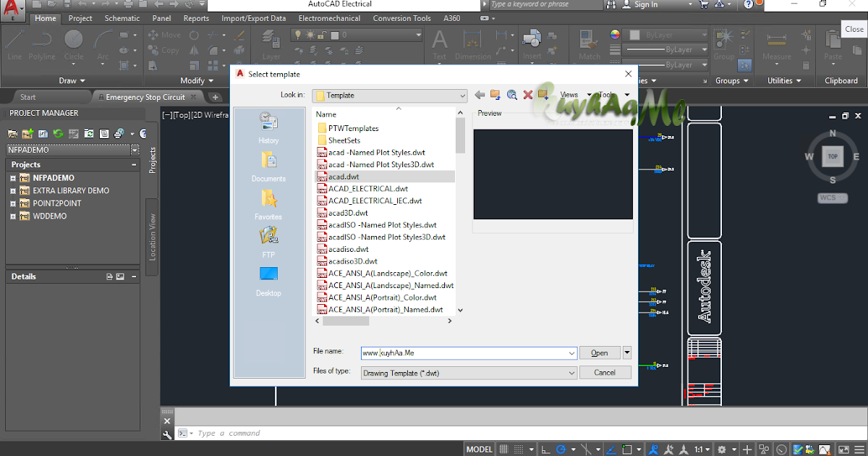Toggle object snap tracking in status bar
The width and height of the screenshot is (868, 456).
pyautogui.click(x=611, y=449)
